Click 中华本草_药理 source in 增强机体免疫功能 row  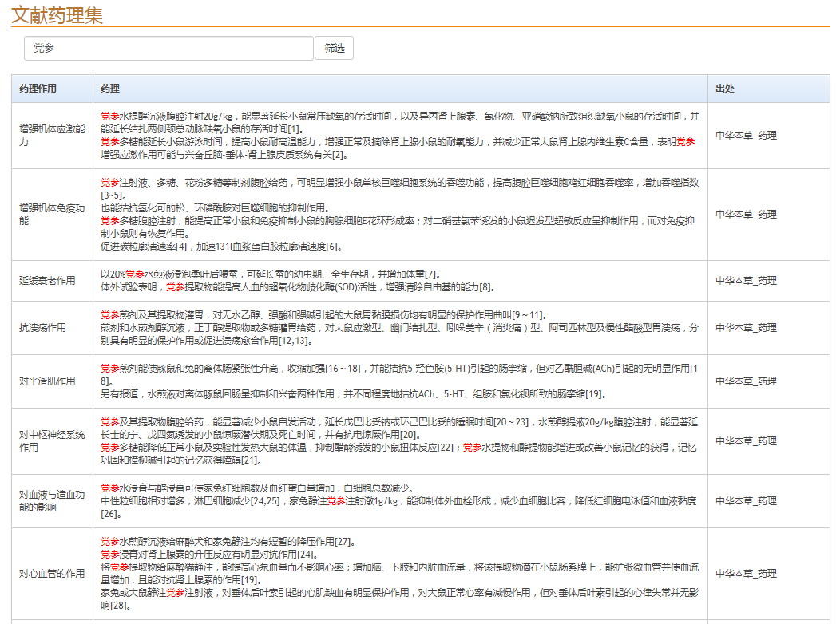(x=747, y=215)
